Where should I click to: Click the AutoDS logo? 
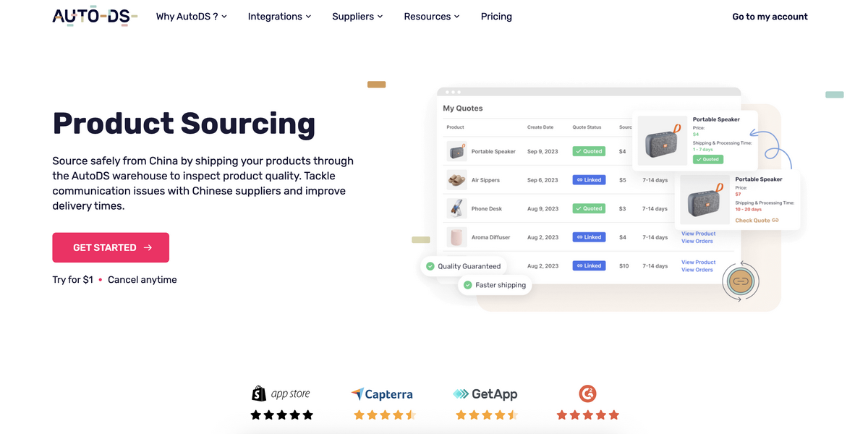point(93,16)
